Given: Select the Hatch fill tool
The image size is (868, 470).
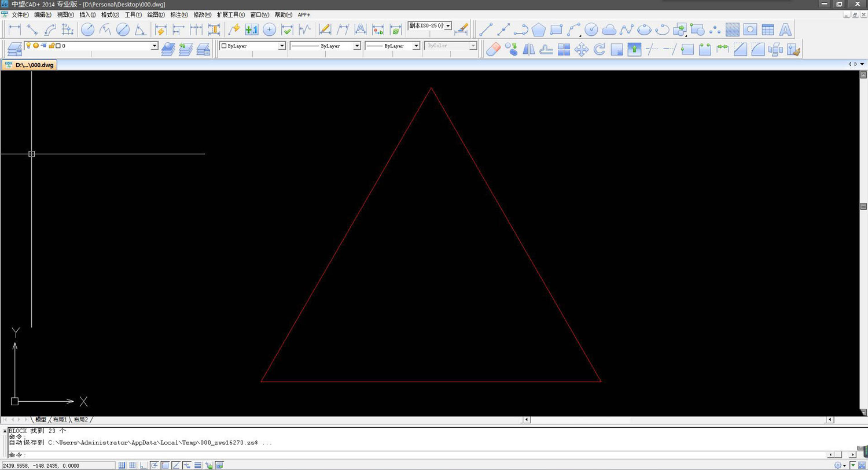Looking at the screenshot, I should [x=733, y=29].
